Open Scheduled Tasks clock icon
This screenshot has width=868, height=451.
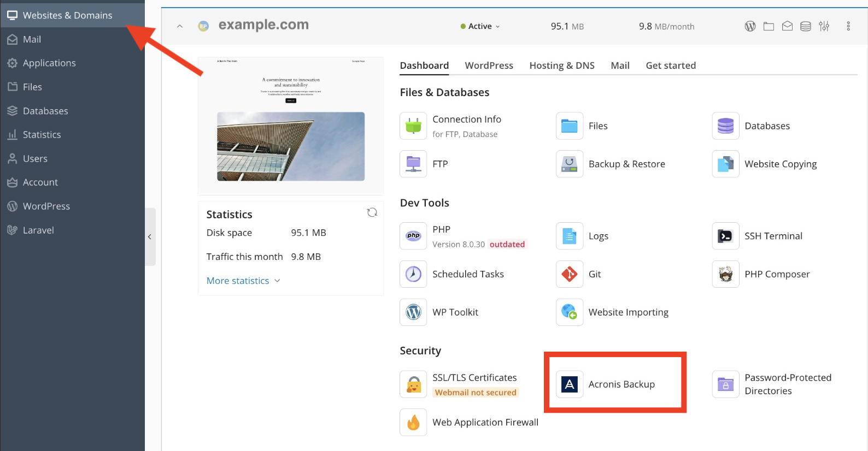[413, 274]
